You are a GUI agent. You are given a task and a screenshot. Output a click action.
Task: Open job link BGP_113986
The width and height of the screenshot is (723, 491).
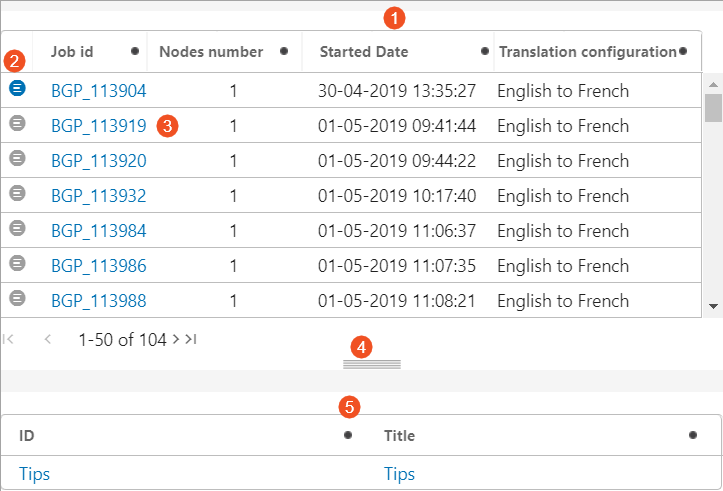(x=98, y=266)
